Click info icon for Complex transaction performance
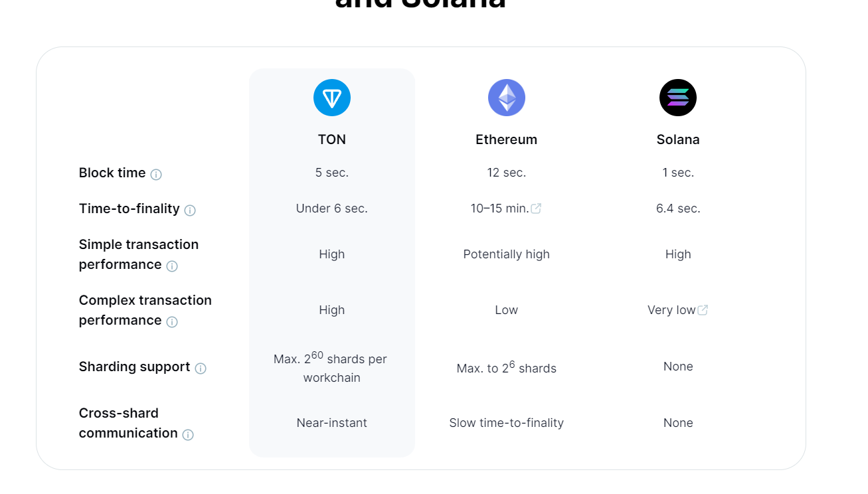This screenshot has height=494, width=868. click(172, 322)
